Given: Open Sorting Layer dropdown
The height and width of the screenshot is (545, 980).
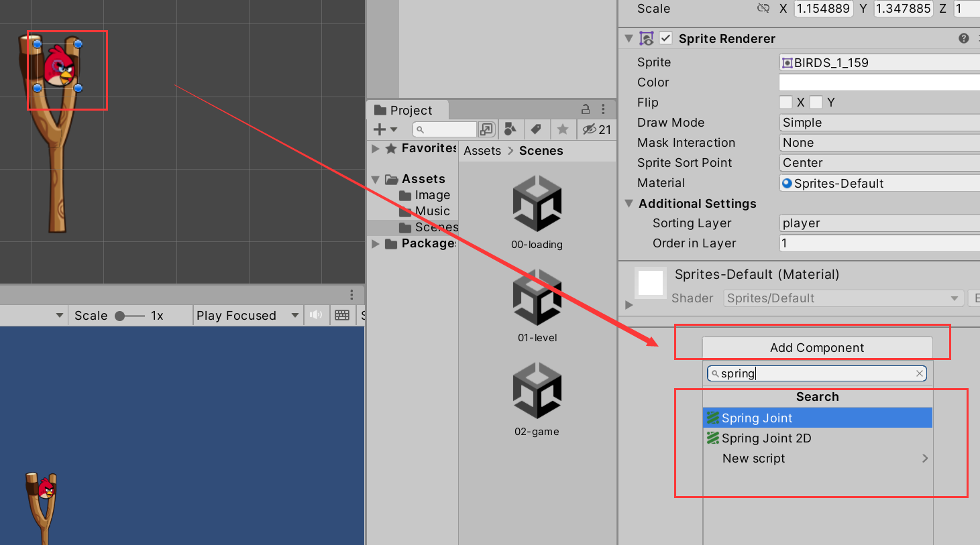Looking at the screenshot, I should 879,223.
